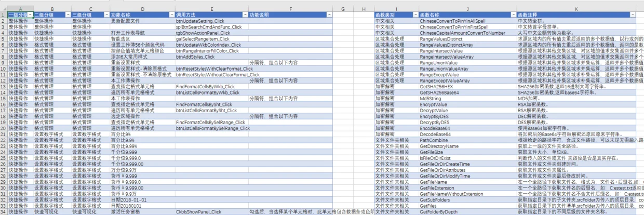Screen dimensions: 644x215
Task: Open the 函数名称 filter dropdown
Action: coord(513,15)
